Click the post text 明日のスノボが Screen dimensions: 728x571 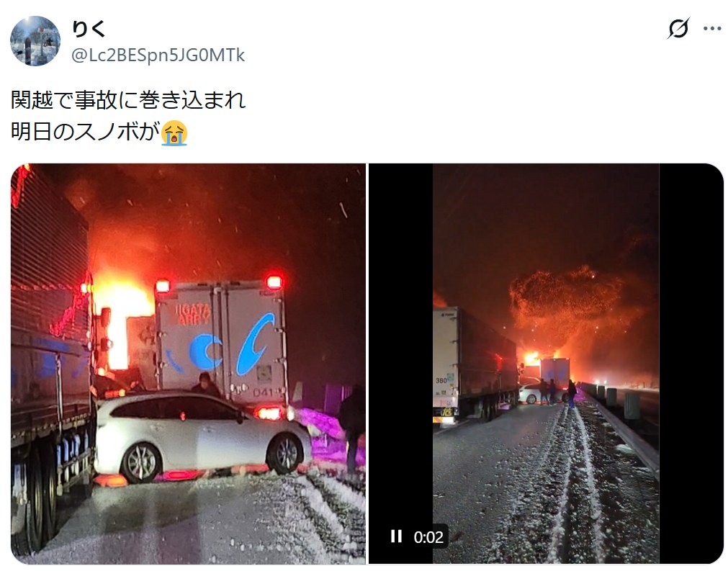tap(86, 132)
